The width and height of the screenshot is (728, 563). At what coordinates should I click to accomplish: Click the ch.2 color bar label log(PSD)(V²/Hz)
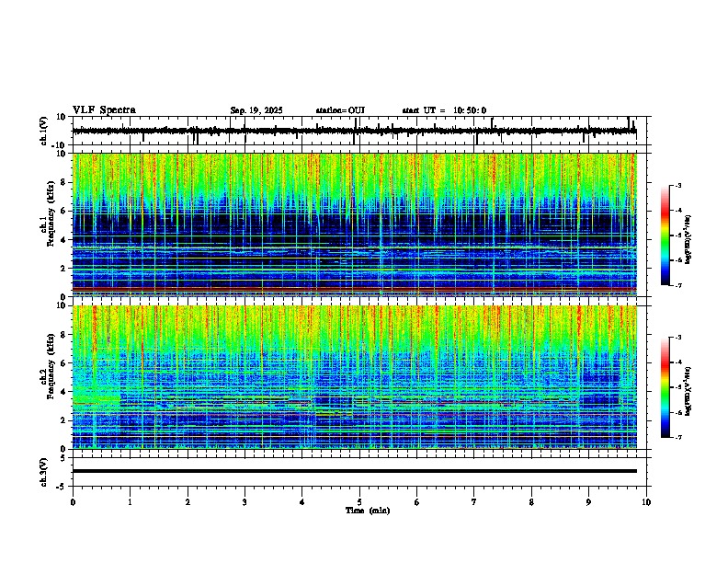pyautogui.click(x=688, y=391)
